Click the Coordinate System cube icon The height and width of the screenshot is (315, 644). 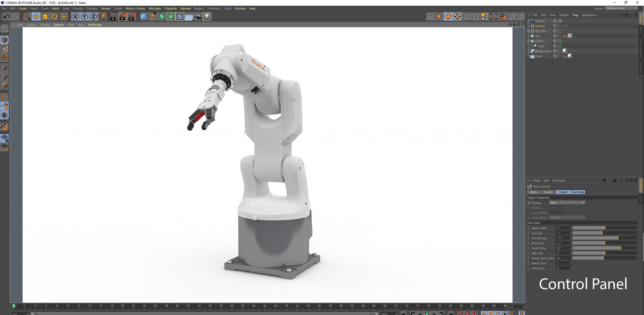103,16
